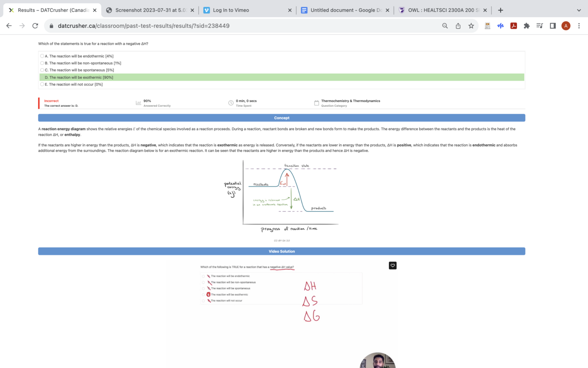This screenshot has height=368, width=588.
Task: Click the question text about negative ΔH
Action: tap(93, 44)
